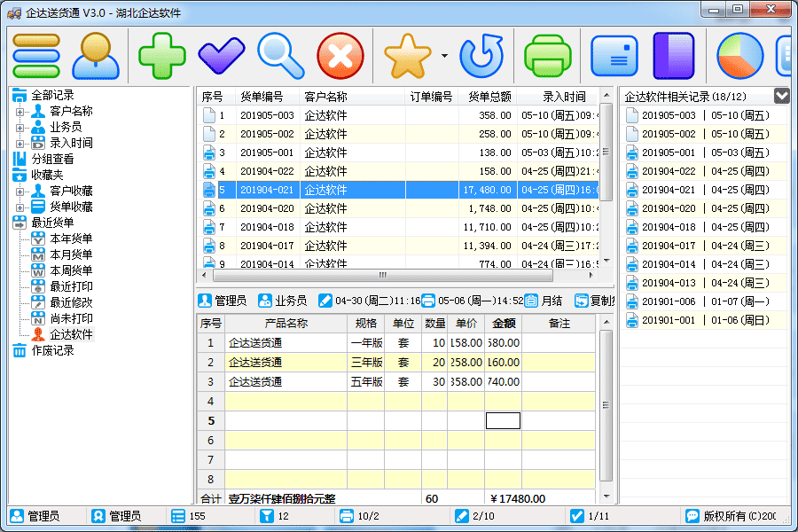Click vertical scrollbar of product detail table
The width and height of the screenshot is (798, 532).
pyautogui.click(x=606, y=406)
